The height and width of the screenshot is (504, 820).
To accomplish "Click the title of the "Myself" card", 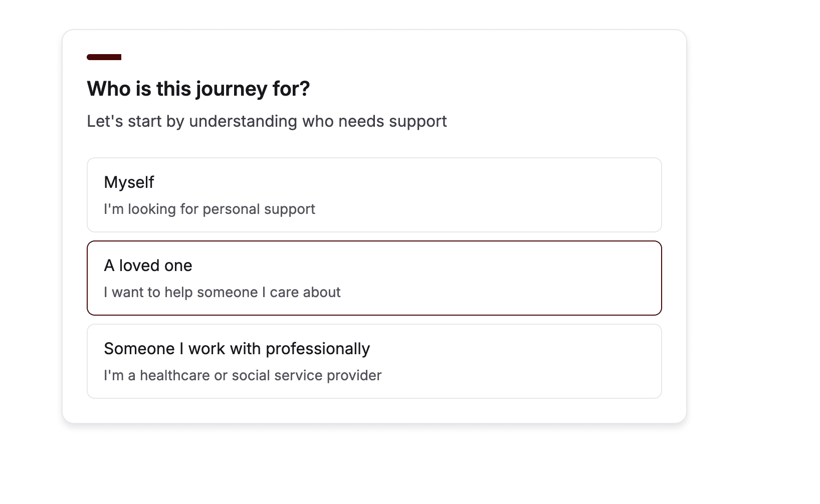I will 128,182.
